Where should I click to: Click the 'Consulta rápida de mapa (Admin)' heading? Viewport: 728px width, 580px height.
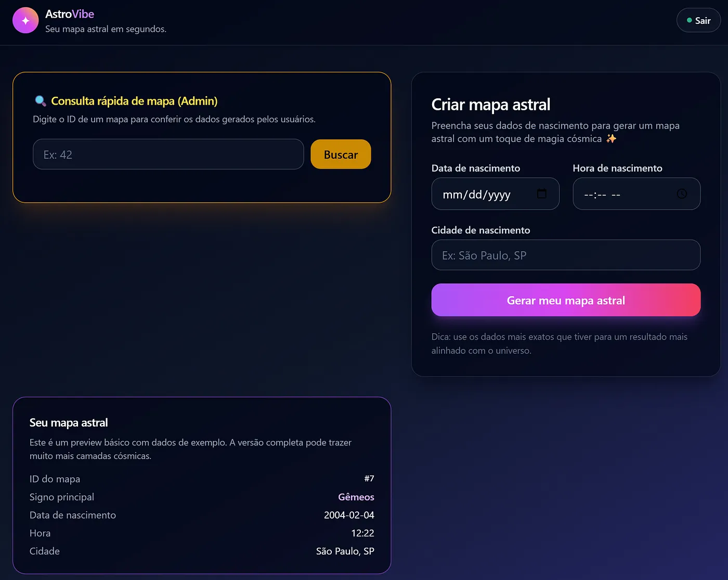[134, 101]
